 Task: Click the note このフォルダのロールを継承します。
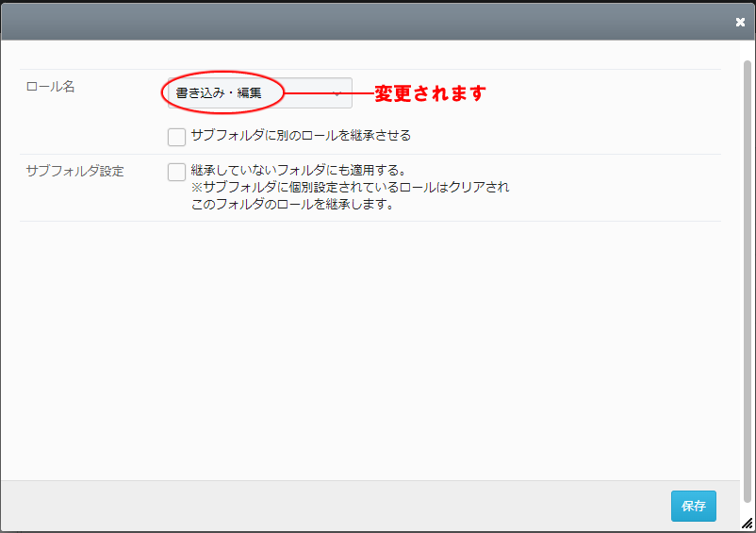pyautogui.click(x=292, y=204)
